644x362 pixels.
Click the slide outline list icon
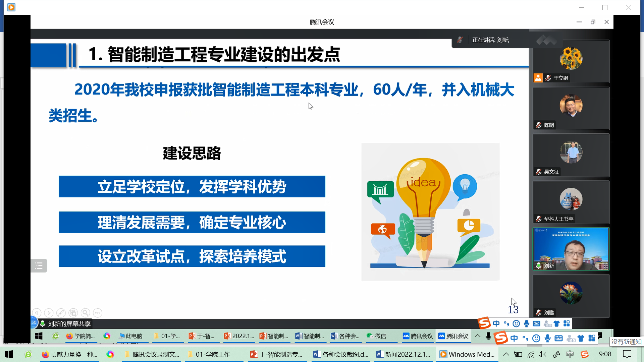[39, 266]
